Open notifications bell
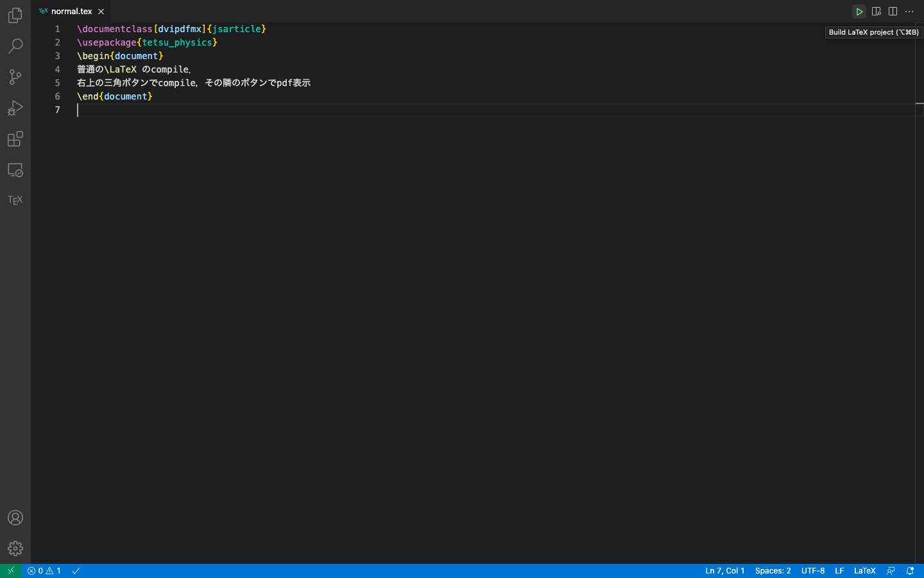 point(910,571)
